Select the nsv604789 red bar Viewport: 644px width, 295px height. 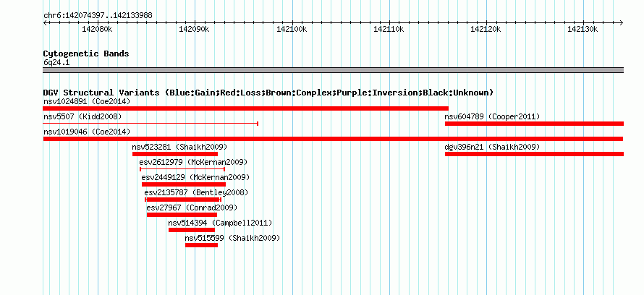(534, 124)
